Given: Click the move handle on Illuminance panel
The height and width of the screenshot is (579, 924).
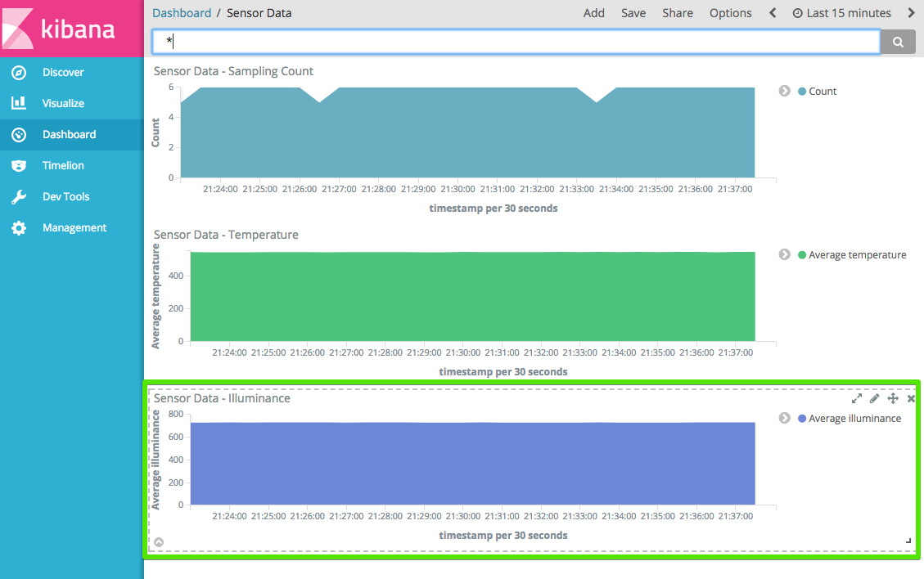Looking at the screenshot, I should pyautogui.click(x=894, y=399).
